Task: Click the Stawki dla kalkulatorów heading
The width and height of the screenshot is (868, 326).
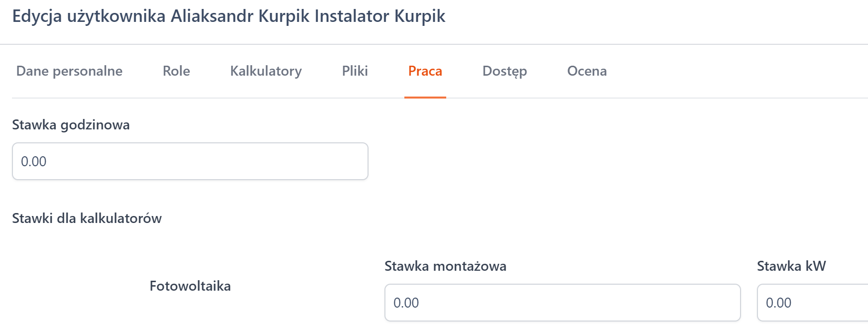Action: (x=87, y=218)
